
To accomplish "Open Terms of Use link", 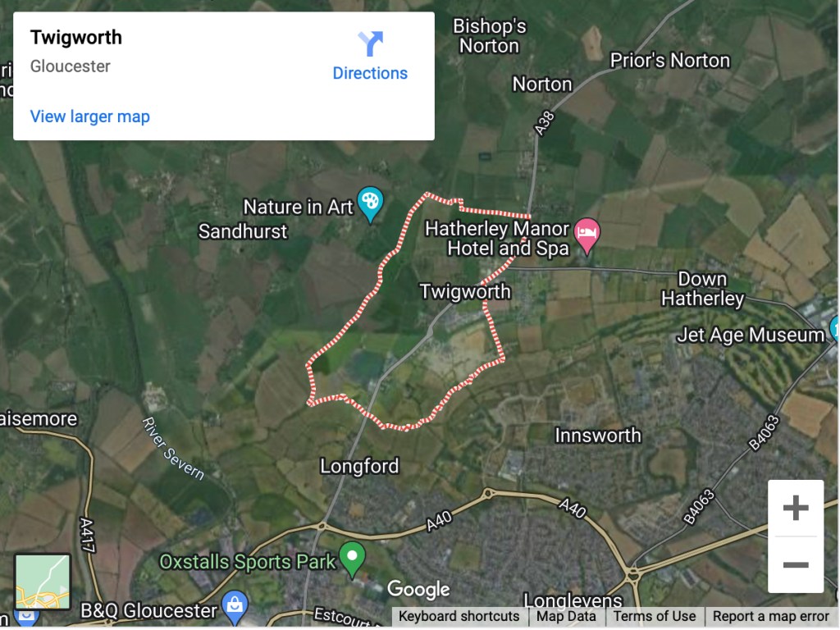I will pos(655,616).
